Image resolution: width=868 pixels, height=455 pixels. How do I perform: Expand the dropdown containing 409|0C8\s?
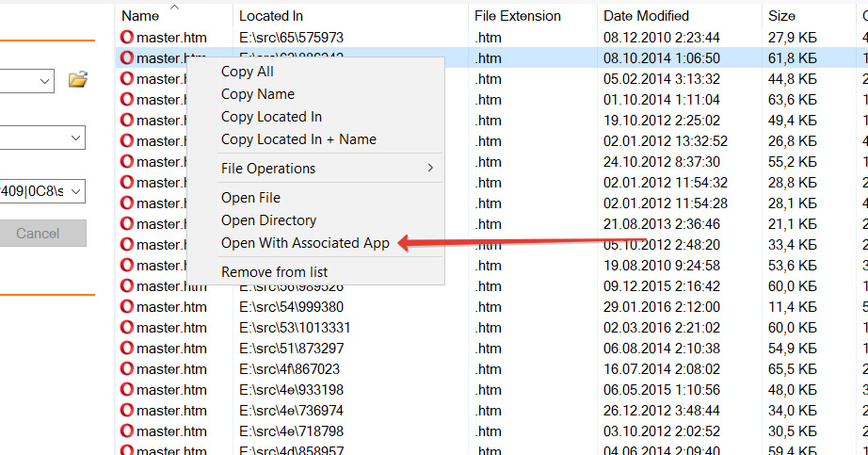pyautogui.click(x=76, y=191)
